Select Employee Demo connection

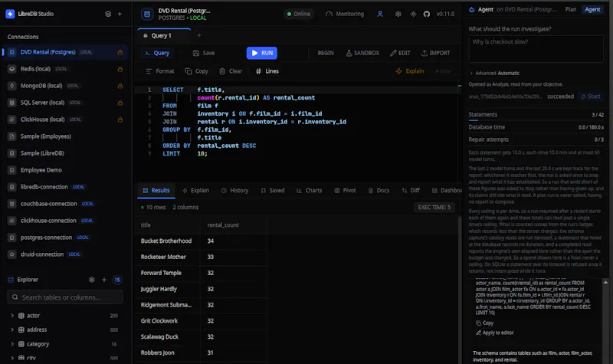[x=65, y=169]
